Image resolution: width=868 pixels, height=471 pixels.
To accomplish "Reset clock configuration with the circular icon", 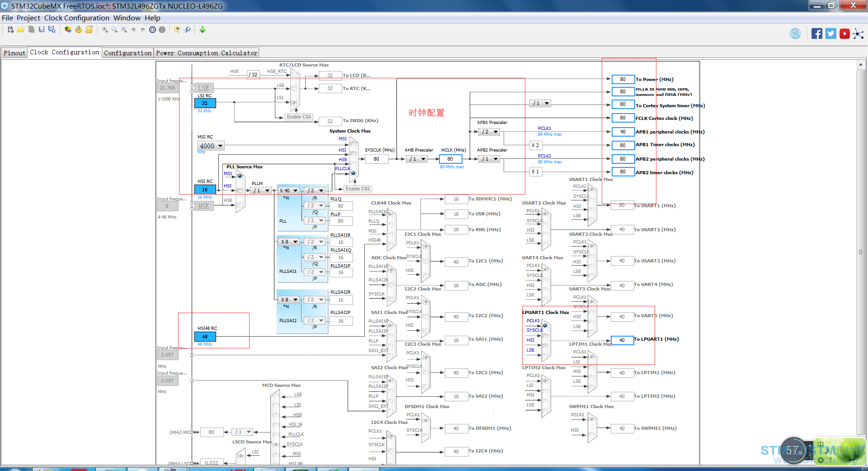I will point(152,30).
